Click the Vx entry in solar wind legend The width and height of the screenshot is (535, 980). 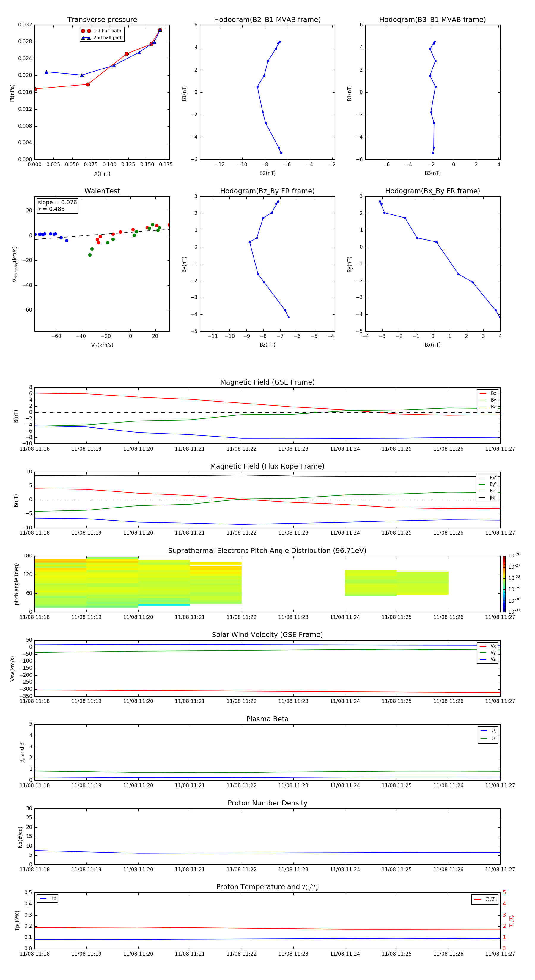point(488,646)
